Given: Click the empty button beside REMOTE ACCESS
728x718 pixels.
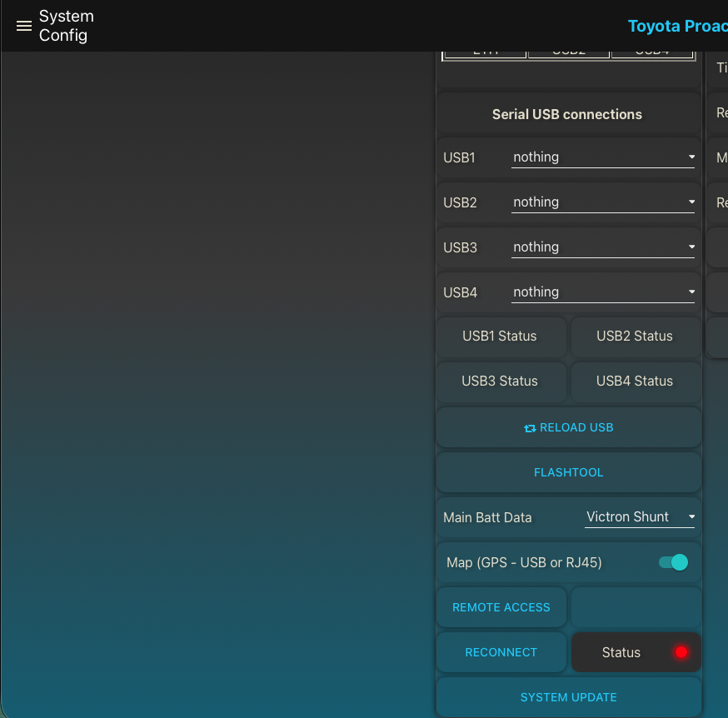Looking at the screenshot, I should 636,607.
